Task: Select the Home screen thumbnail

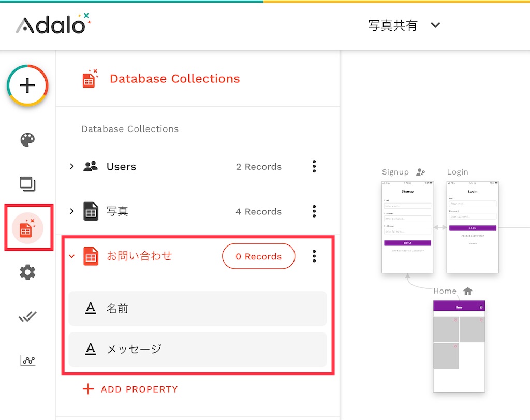Action: click(459, 346)
